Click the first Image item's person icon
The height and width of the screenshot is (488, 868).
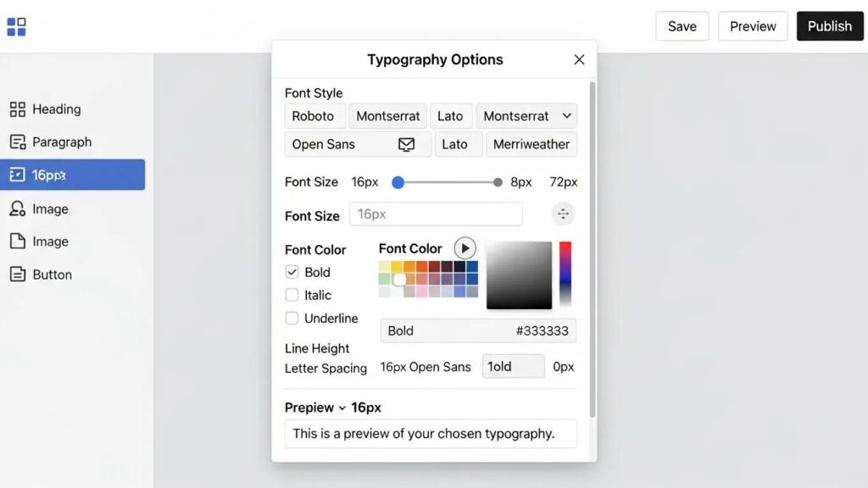[17, 208]
